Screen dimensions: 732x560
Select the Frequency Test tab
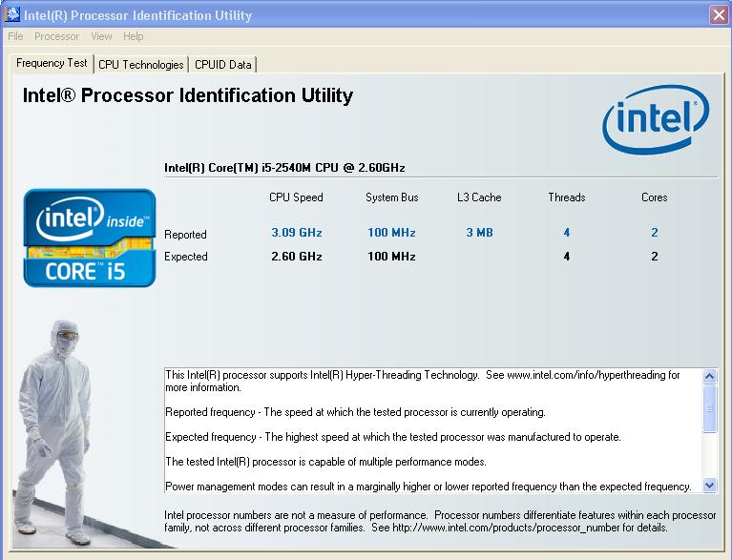(x=52, y=63)
